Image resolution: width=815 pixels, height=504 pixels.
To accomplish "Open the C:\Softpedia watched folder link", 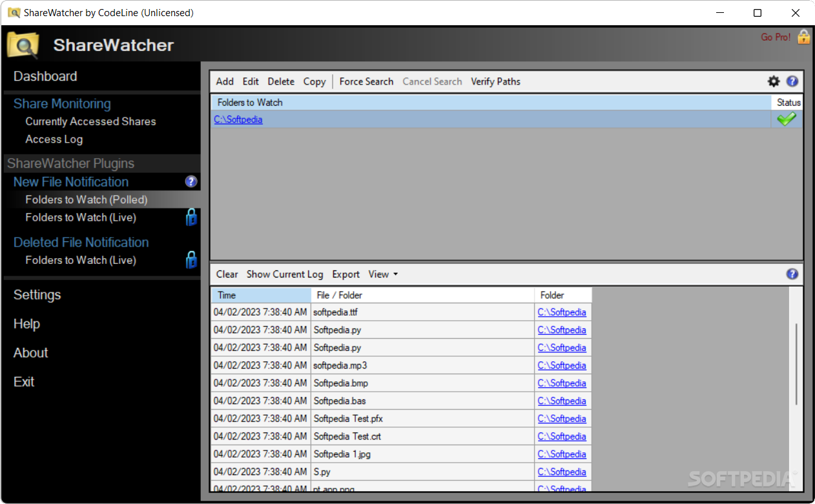I will [238, 119].
